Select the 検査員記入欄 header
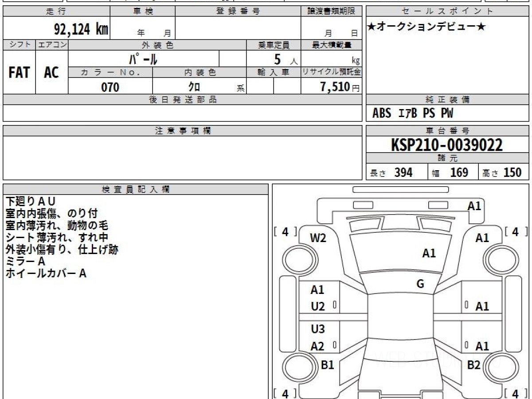The width and height of the screenshot is (532, 399). coord(136,189)
